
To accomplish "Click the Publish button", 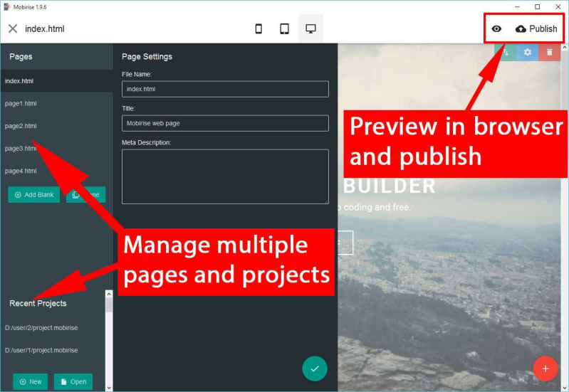I will (536, 28).
